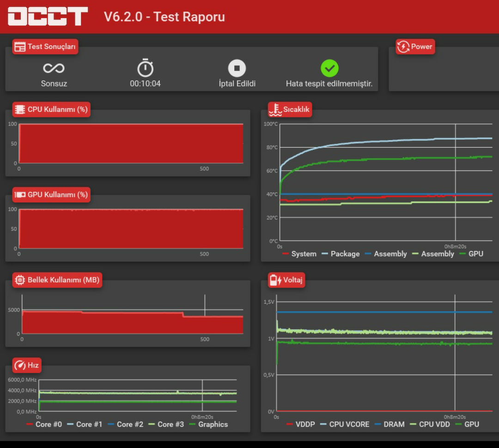Click the green Graphics color swatch

pos(192,424)
